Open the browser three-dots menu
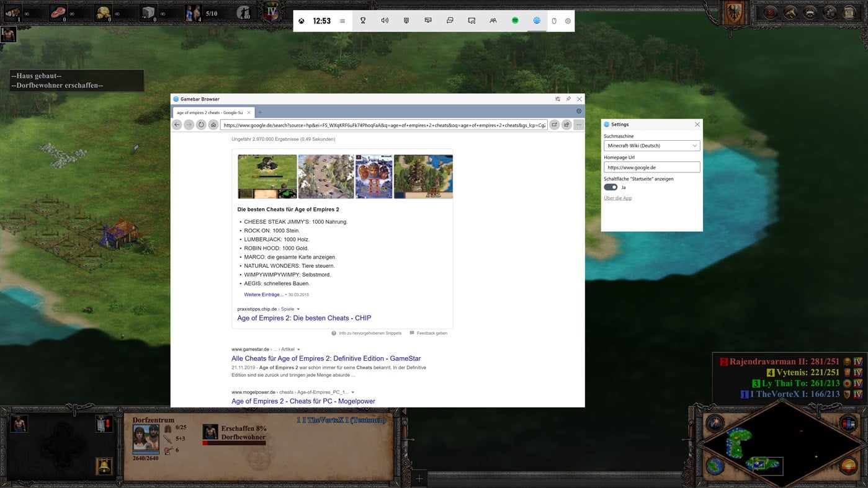868x488 pixels. tap(578, 125)
